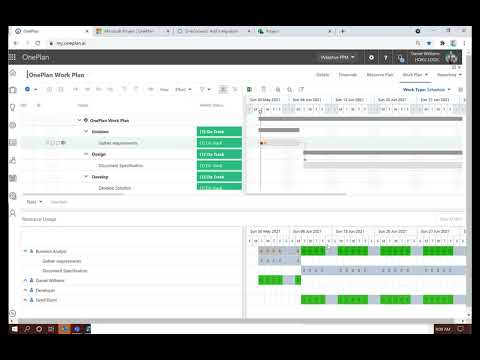Bookmark page with star icon
Image resolution: width=480 pixels, height=360 pixels.
coord(429,43)
